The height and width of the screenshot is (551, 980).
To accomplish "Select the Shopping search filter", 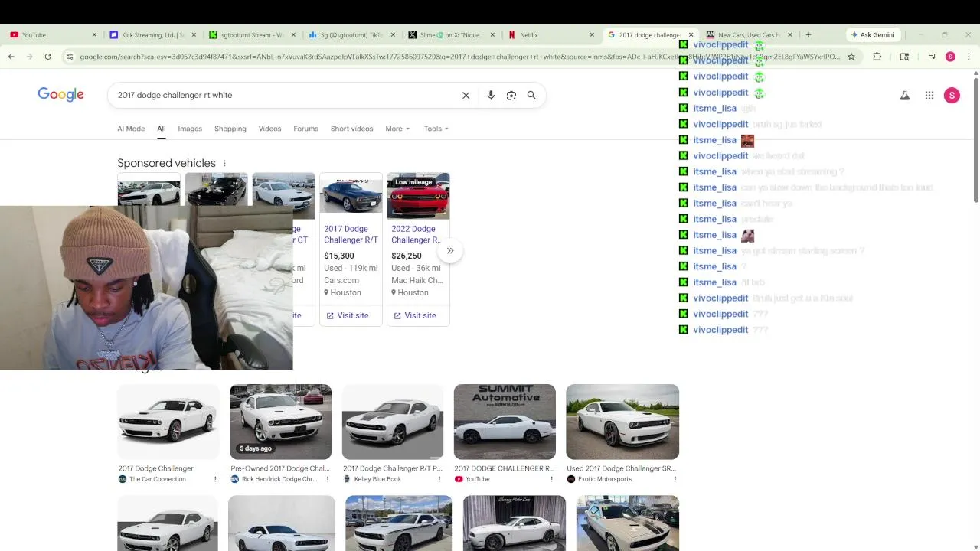I will (x=230, y=129).
